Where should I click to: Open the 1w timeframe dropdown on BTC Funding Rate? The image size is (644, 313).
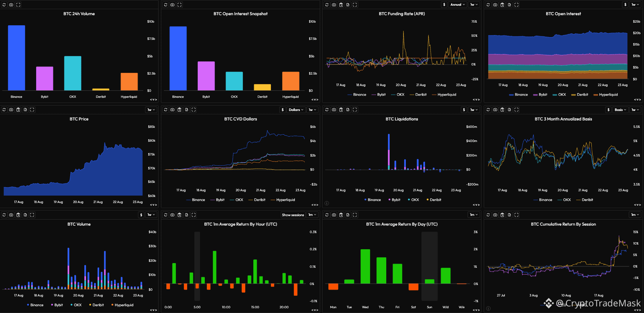point(474,5)
